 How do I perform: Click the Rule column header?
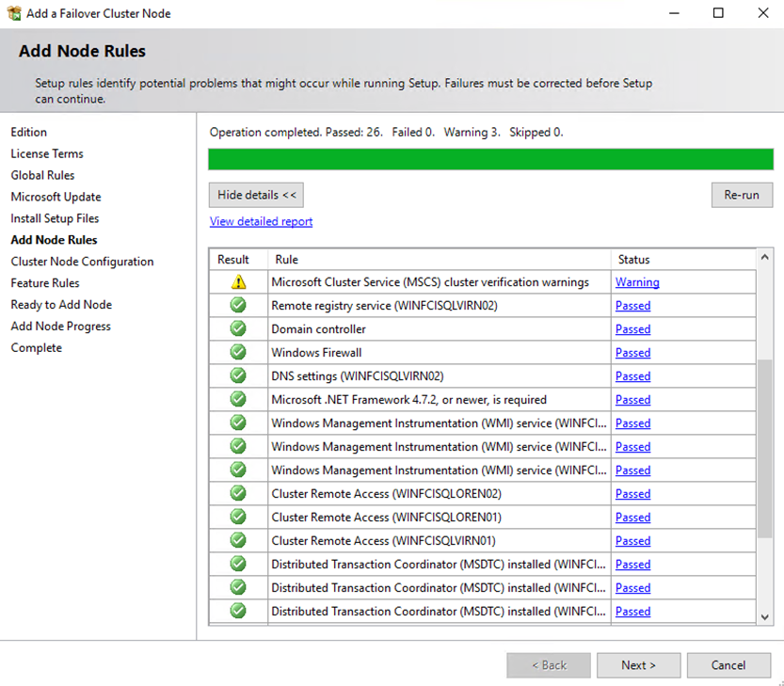coord(286,260)
